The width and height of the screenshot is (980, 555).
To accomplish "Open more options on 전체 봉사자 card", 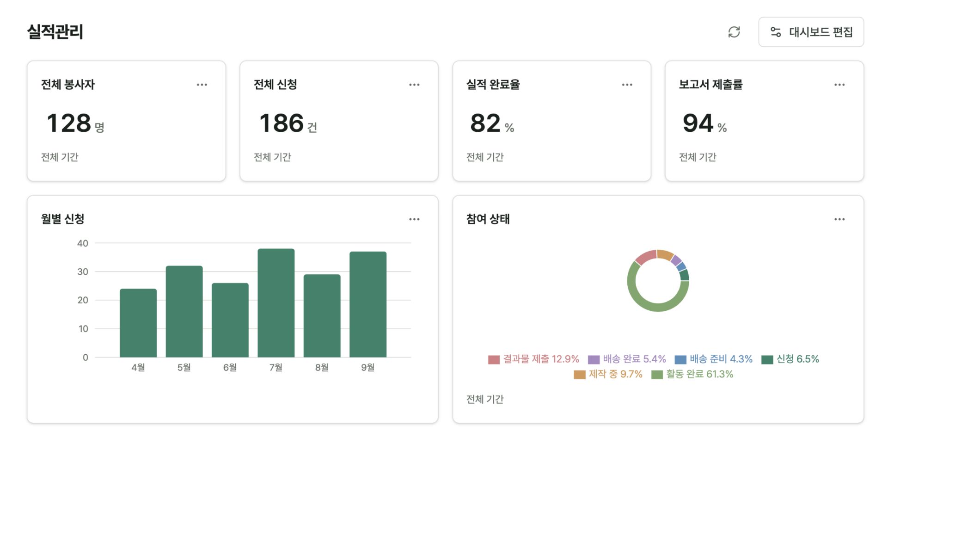I will [202, 85].
